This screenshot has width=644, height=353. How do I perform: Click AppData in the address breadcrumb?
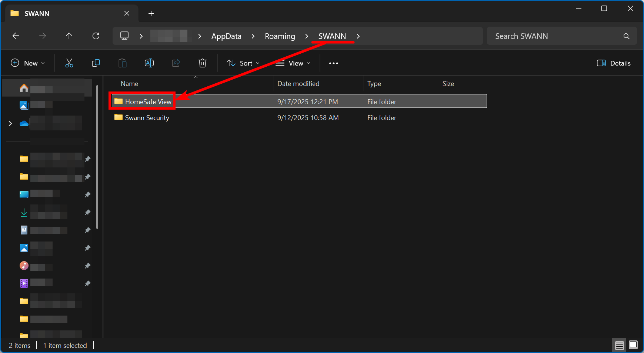point(226,36)
